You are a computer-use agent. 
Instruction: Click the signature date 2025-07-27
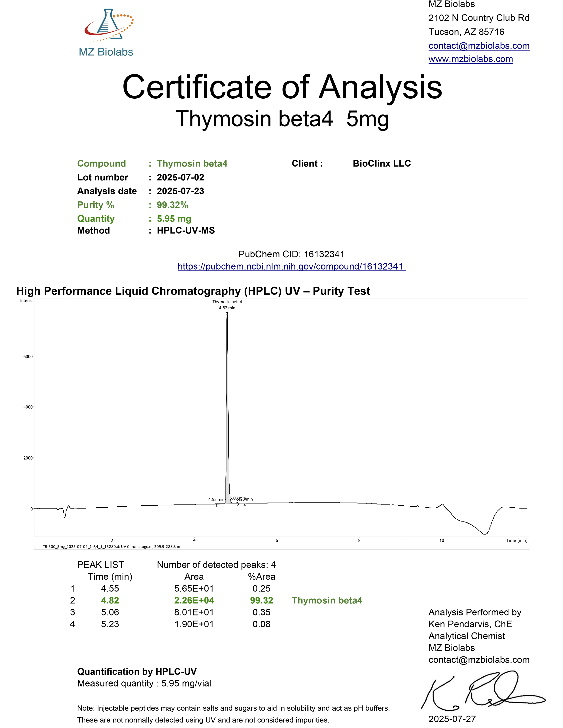pyautogui.click(x=452, y=719)
